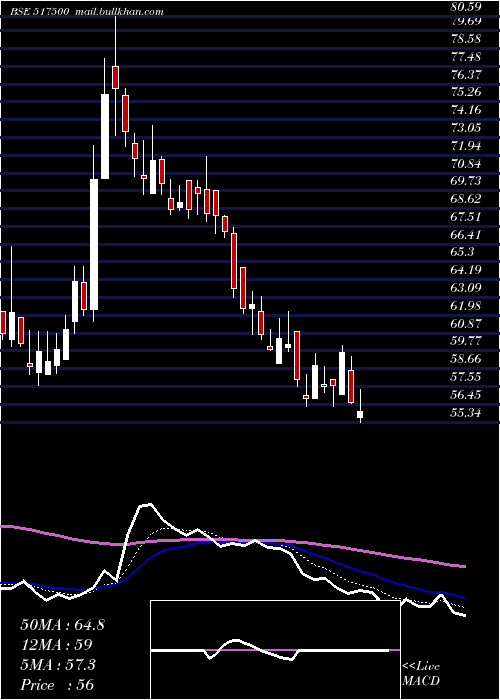This screenshot has width=500, height=700.
Task: Click the 69.73 price axis label
Action: click(x=465, y=181)
